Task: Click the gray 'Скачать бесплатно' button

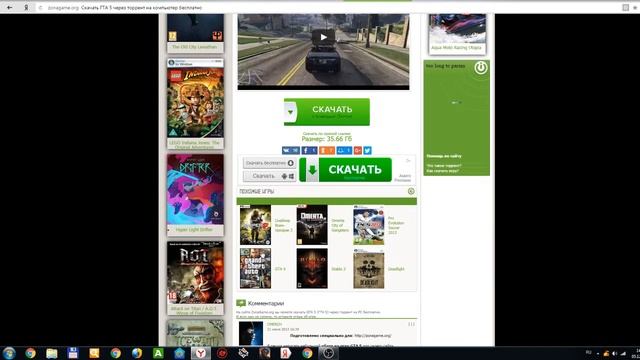Action: pyautogui.click(x=269, y=163)
